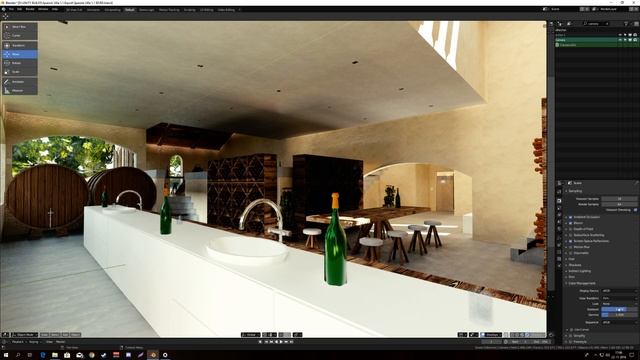Viewport: 640px width, 360px height.
Task: Switch to the Compositing workspace tab
Action: 112,9
